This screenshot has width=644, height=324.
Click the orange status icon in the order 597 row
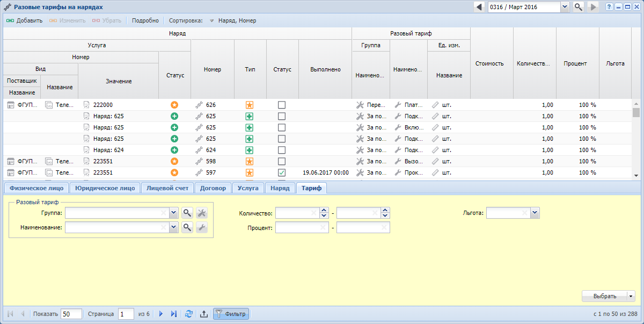[x=174, y=172]
